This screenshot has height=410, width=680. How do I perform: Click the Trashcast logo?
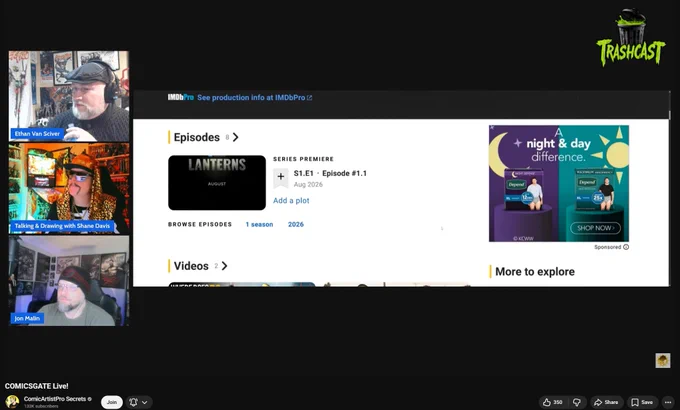pyautogui.click(x=631, y=38)
